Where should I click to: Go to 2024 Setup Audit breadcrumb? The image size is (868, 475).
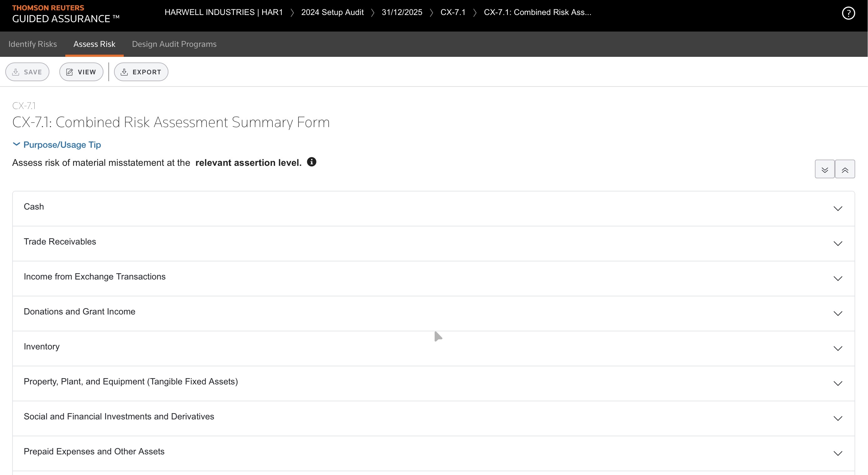[x=332, y=12]
